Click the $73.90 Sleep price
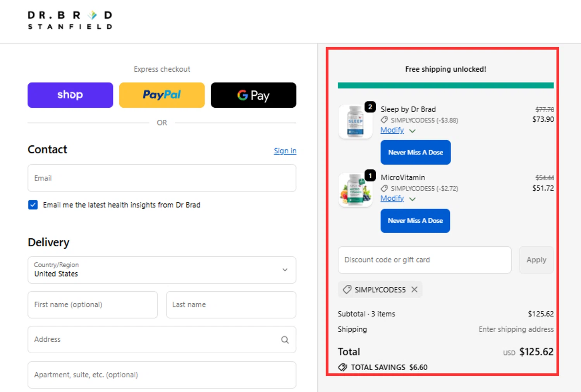581x392 pixels. 543,119
